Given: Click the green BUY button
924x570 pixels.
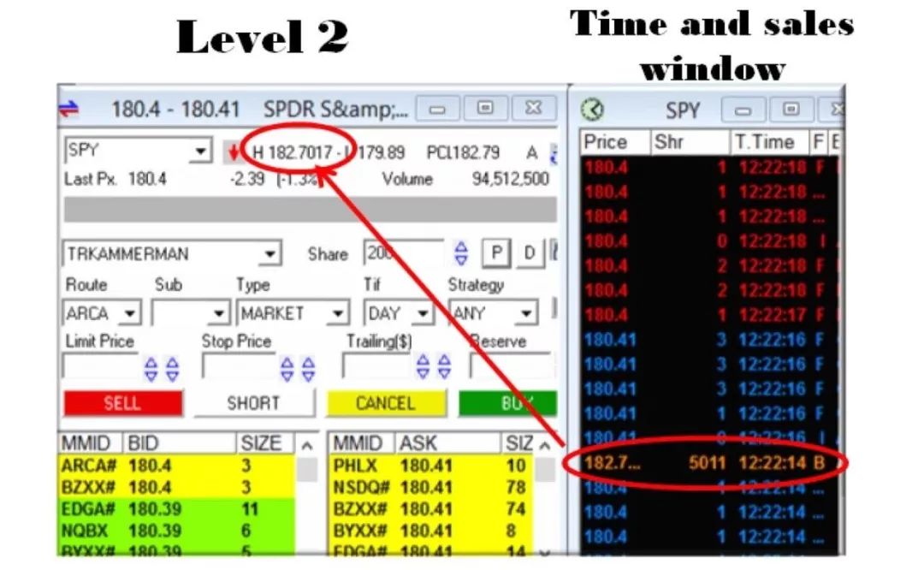Looking at the screenshot, I should click(x=507, y=404).
